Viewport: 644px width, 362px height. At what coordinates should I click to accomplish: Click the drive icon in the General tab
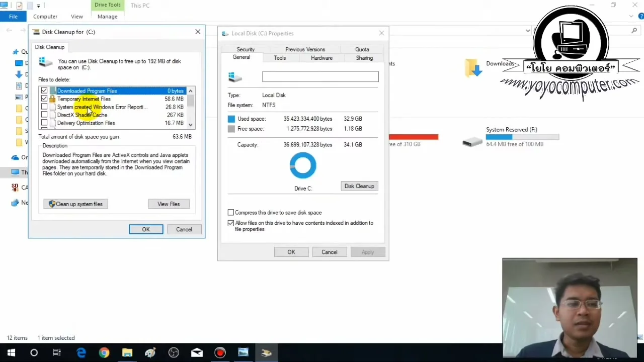[234, 76]
